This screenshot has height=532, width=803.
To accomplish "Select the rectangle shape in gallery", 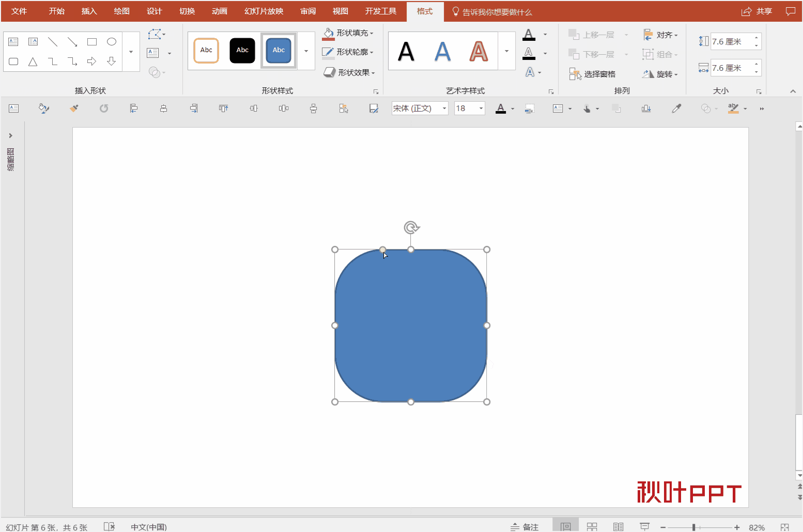I will pyautogui.click(x=92, y=42).
